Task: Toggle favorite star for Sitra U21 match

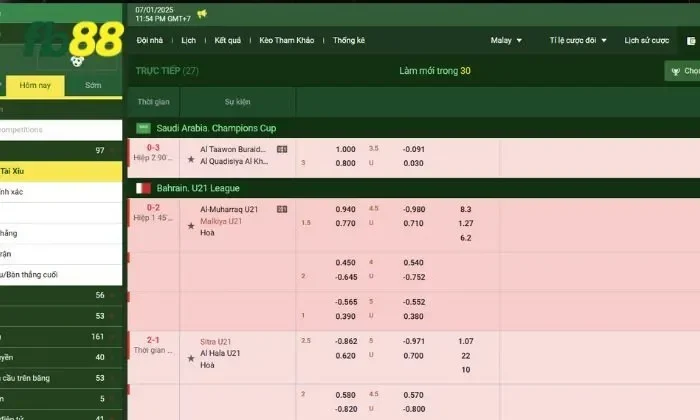Action: pos(191,354)
